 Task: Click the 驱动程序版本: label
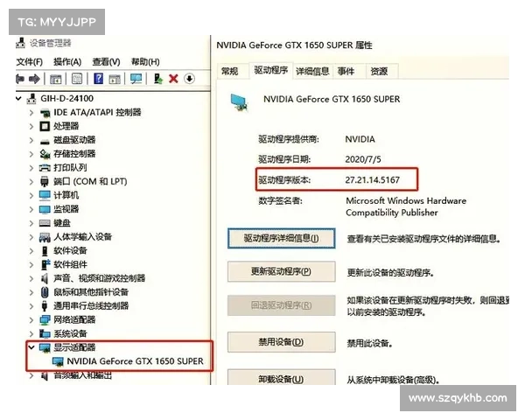pos(284,180)
